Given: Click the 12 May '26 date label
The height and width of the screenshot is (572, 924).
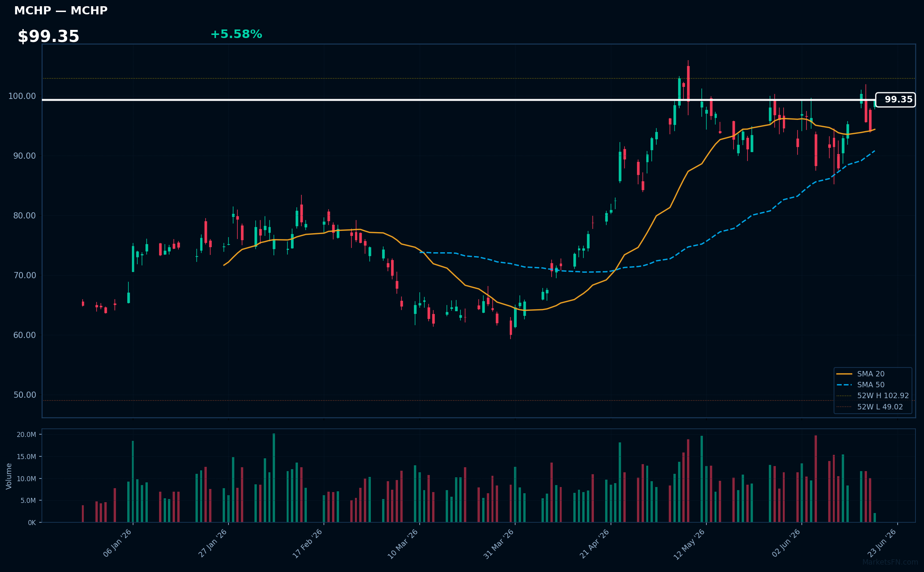Looking at the screenshot, I should (x=689, y=544).
